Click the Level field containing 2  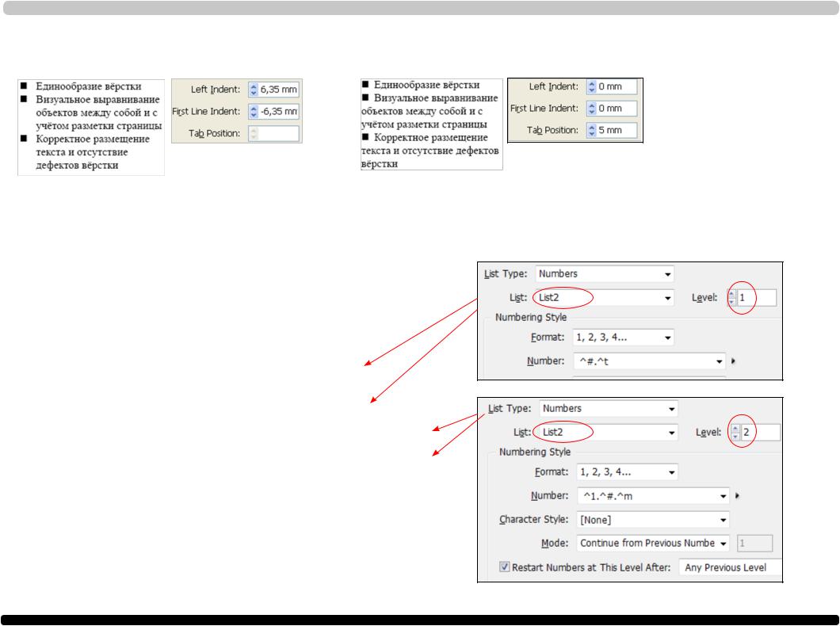click(x=760, y=432)
